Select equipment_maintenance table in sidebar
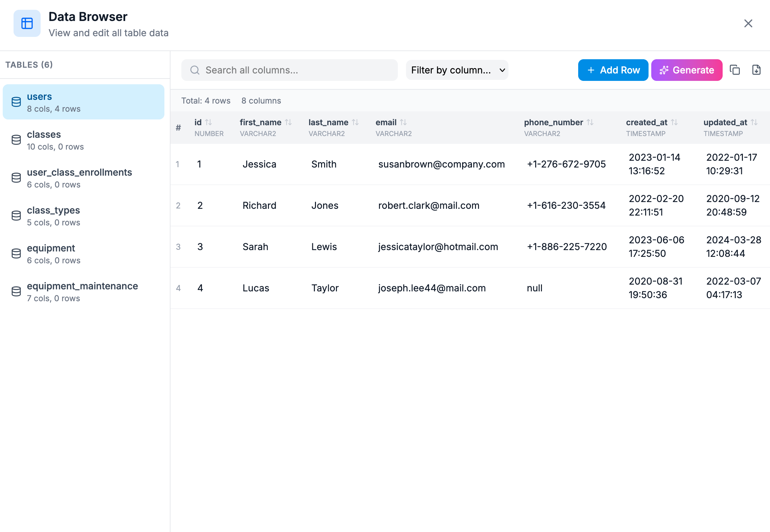Viewport: 770px width, 532px height. 83,292
